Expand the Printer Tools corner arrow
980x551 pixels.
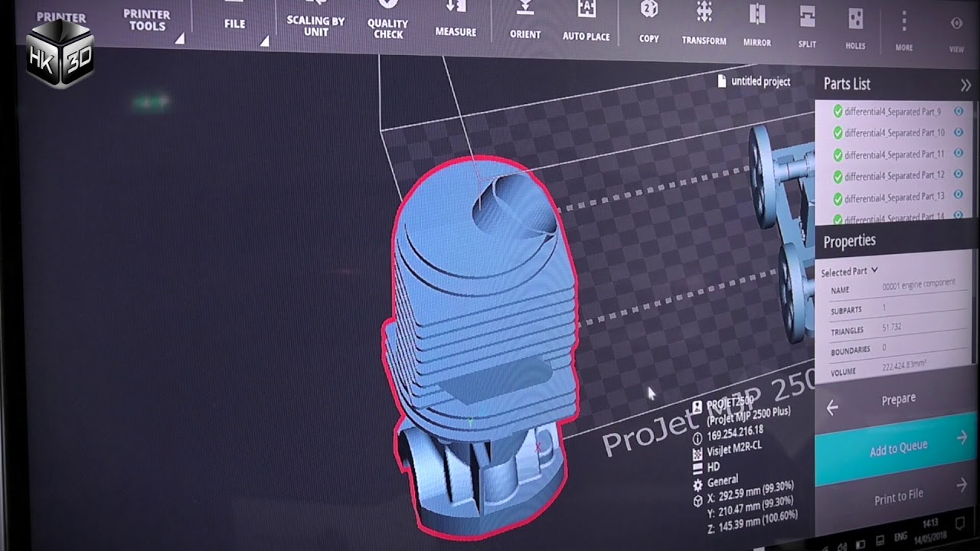[179, 38]
